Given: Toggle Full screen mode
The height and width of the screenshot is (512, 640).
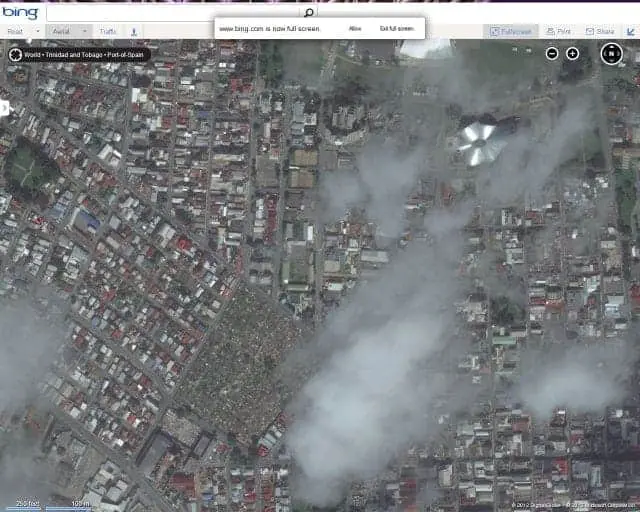Looking at the screenshot, I should [x=509, y=32].
